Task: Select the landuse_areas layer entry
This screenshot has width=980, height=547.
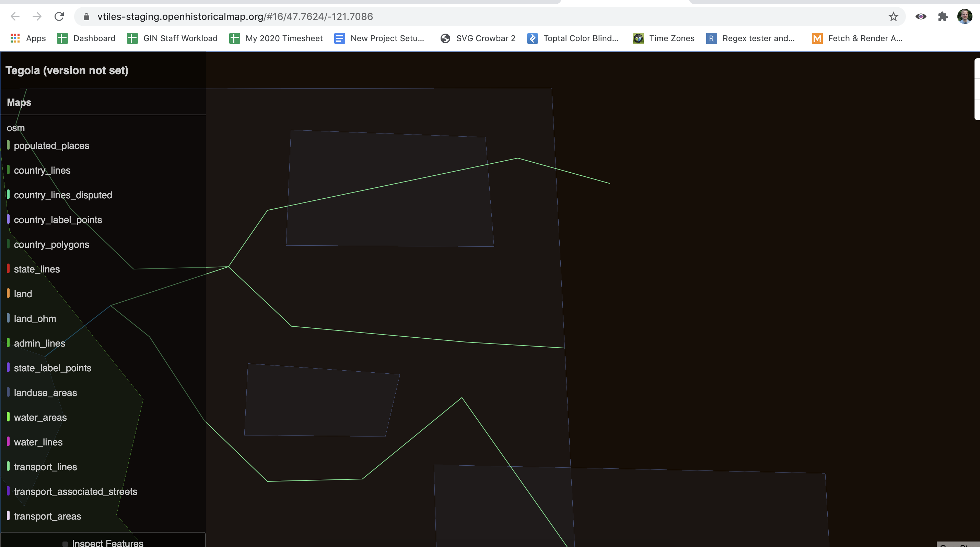Action: coord(42,393)
